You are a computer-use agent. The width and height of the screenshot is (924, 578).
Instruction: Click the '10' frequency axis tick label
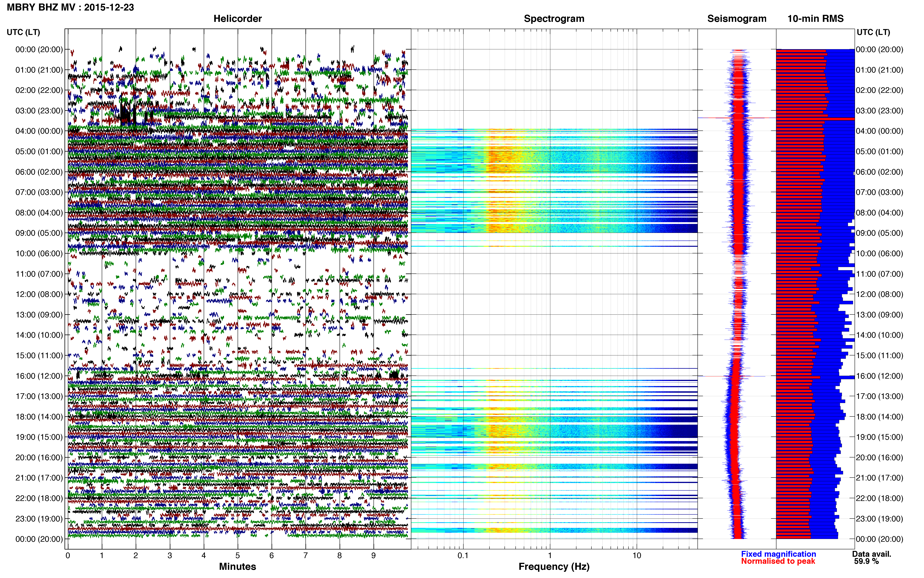coord(636,555)
